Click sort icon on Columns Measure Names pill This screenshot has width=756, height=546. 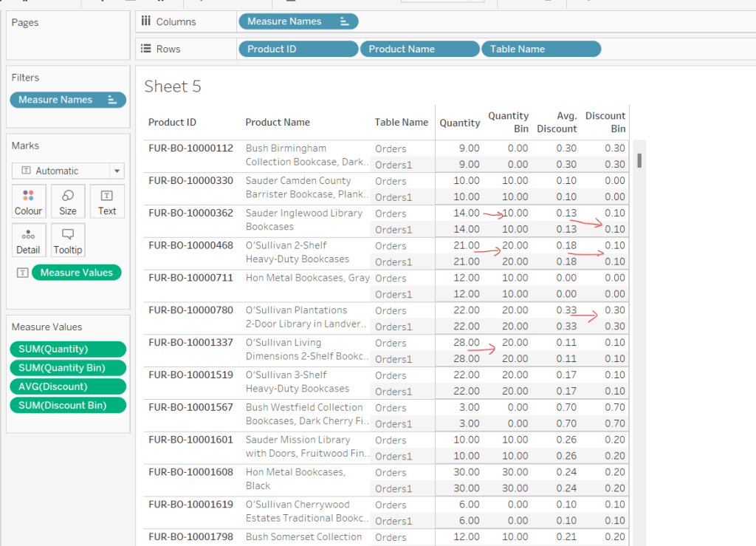(344, 21)
